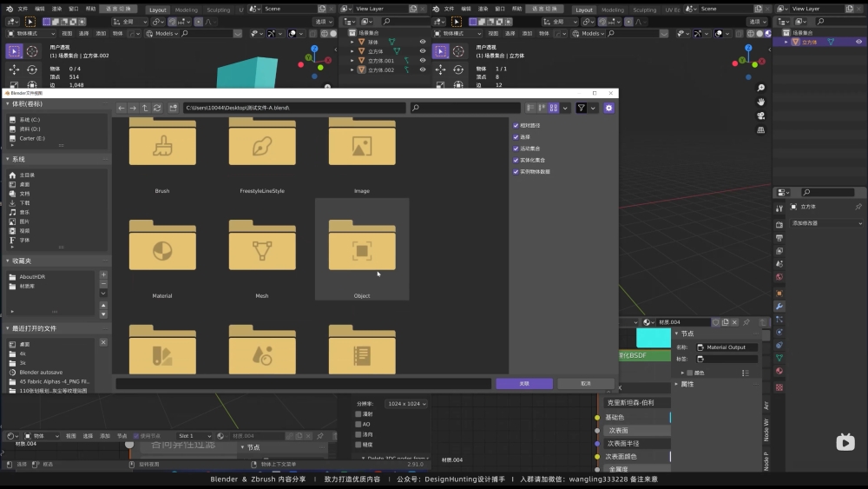Refresh the file browser listing
The image size is (868, 489).
pyautogui.click(x=157, y=108)
